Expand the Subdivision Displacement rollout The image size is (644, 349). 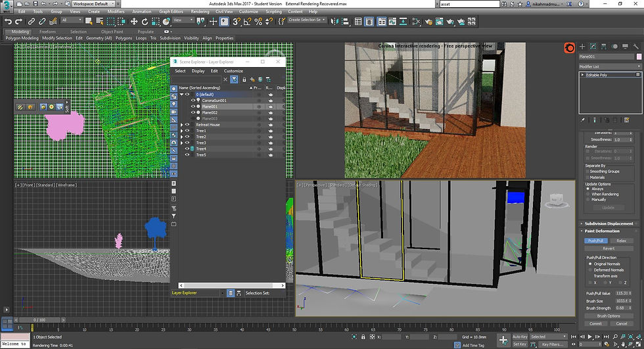coord(609,223)
